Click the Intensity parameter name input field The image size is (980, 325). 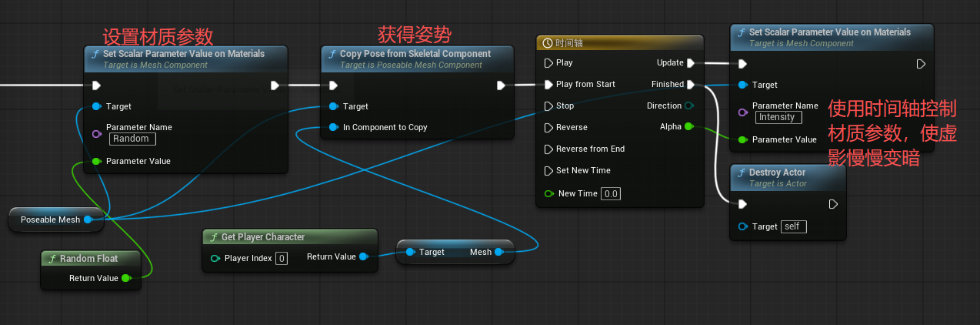(778, 117)
